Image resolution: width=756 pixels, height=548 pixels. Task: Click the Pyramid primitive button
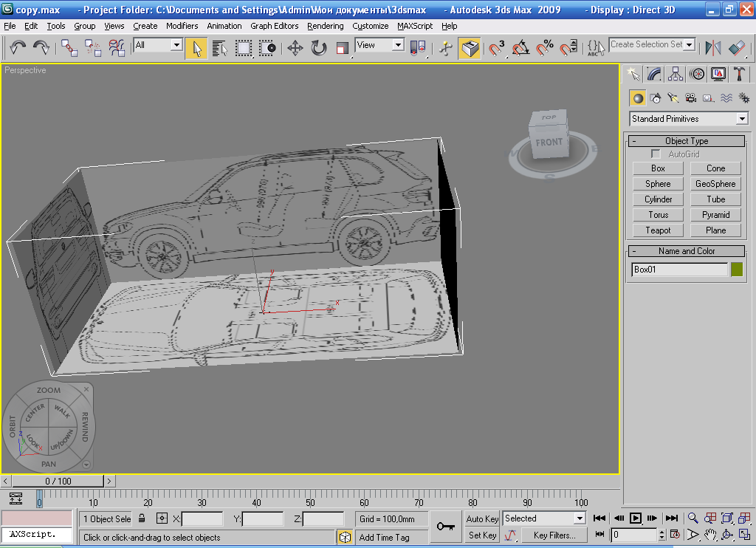tap(715, 215)
